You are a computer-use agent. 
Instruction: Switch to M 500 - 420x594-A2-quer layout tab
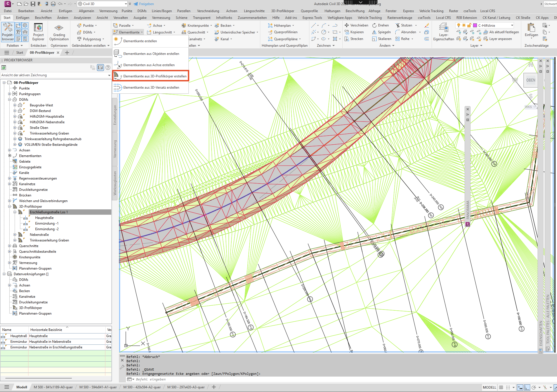[142, 387]
